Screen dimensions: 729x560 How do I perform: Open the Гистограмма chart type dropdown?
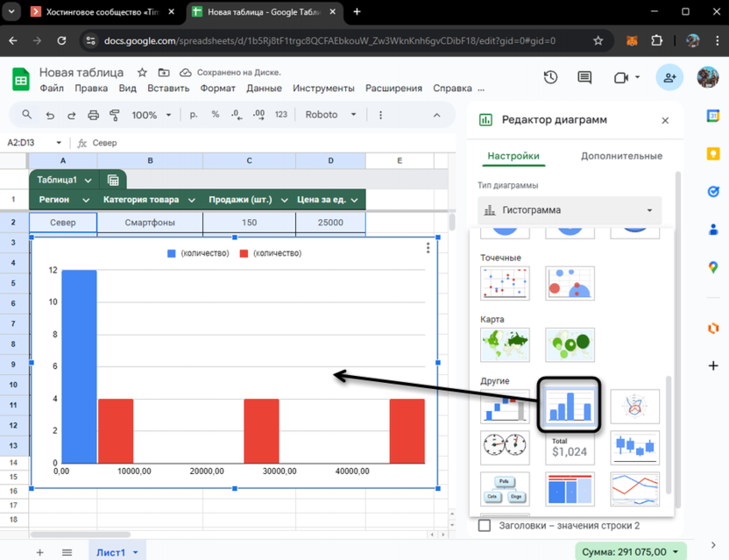pyautogui.click(x=570, y=210)
